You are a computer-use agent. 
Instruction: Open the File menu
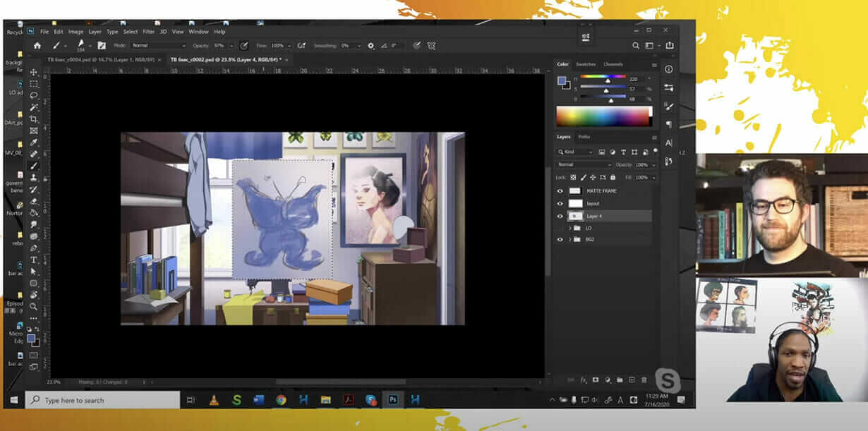tap(44, 32)
